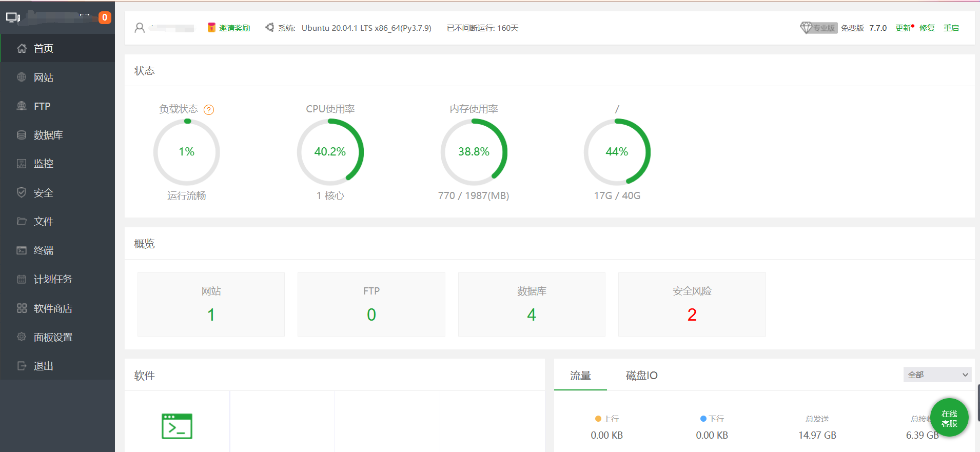
Task: Click the 下行 blue legend dot
Action: [x=703, y=419]
